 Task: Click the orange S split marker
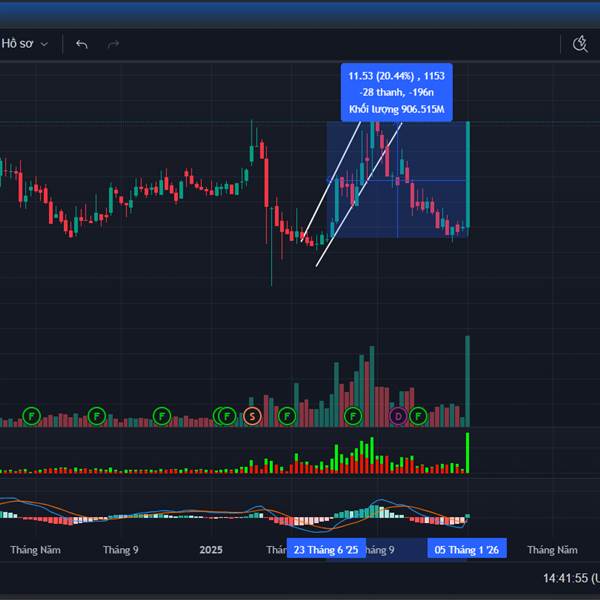tap(252, 416)
